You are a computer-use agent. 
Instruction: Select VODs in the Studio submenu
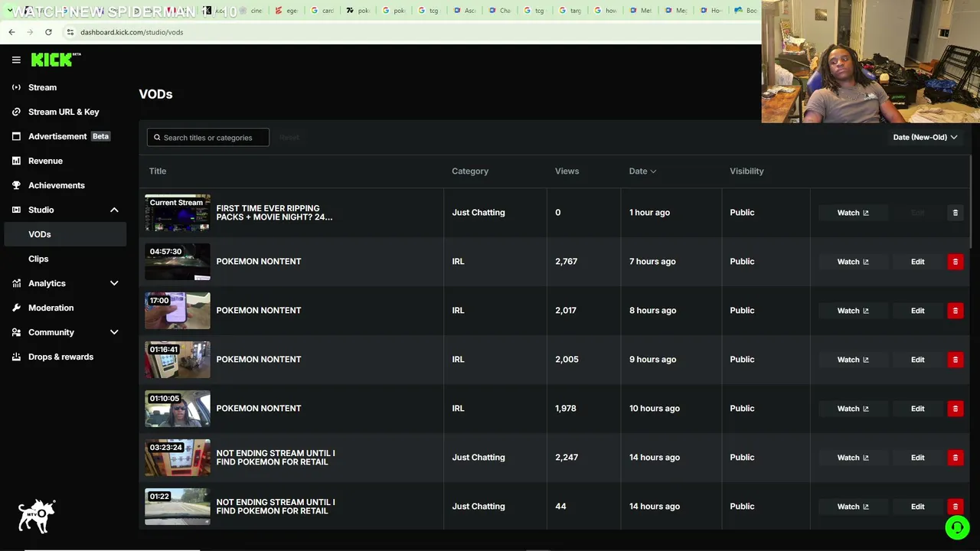point(65,234)
